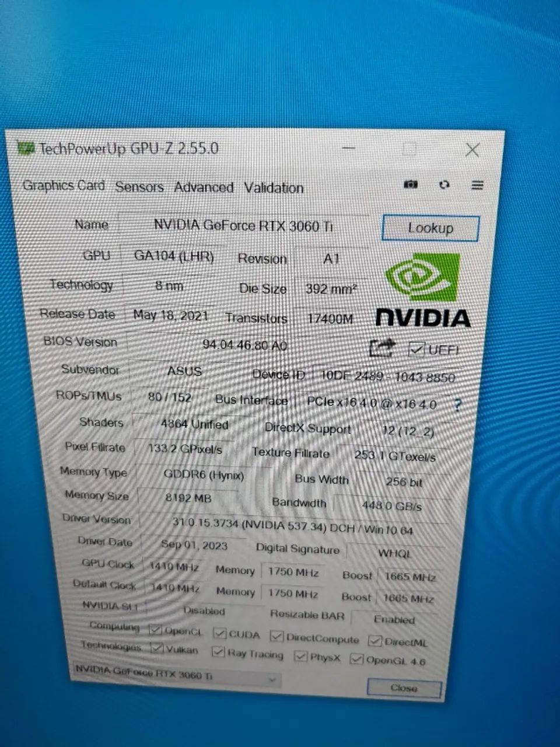The height and width of the screenshot is (747, 560).
Task: Click the Bus Interface value PCIe x16 4.0
Action: 372,403
